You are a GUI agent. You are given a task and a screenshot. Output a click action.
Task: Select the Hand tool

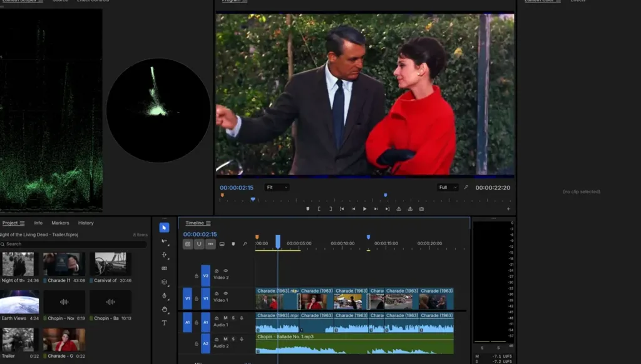165,309
